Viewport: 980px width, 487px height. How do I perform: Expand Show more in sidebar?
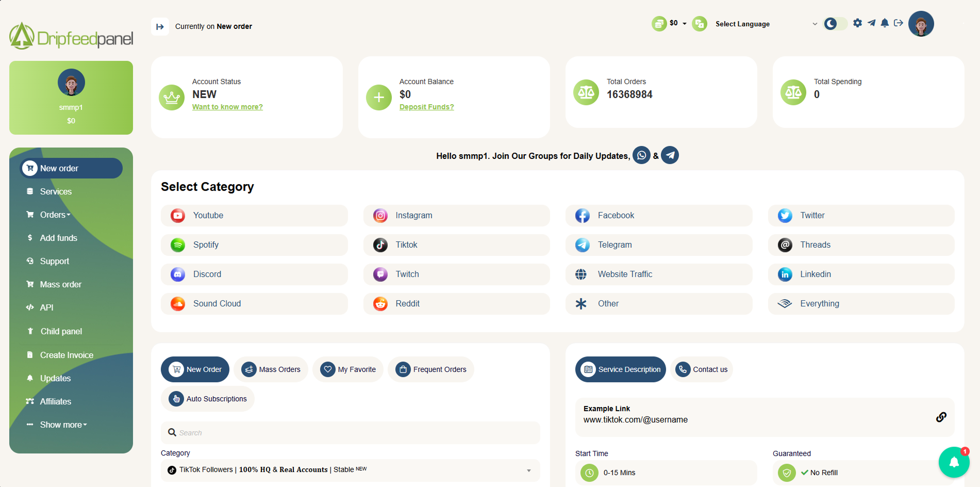pyautogui.click(x=71, y=425)
